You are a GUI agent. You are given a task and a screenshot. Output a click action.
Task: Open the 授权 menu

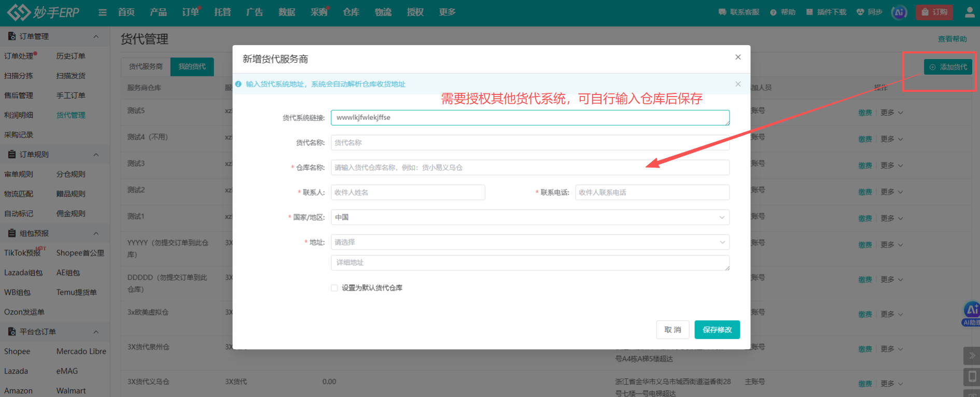coord(415,12)
